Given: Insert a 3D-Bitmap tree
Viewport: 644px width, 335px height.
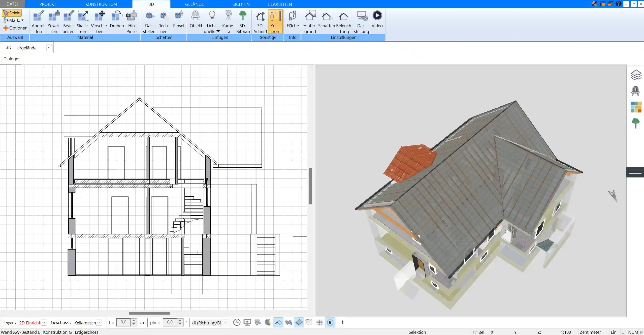Looking at the screenshot, I should [x=243, y=22].
